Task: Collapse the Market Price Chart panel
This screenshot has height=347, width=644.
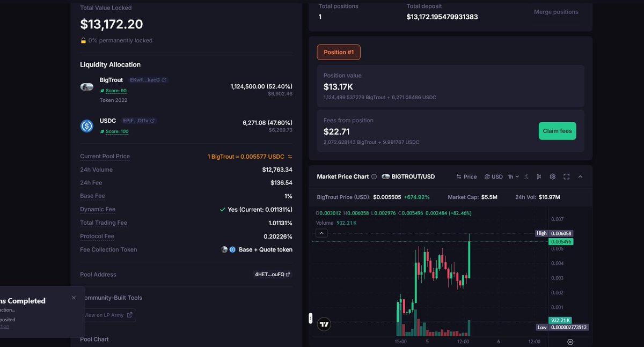Action: coord(580,176)
